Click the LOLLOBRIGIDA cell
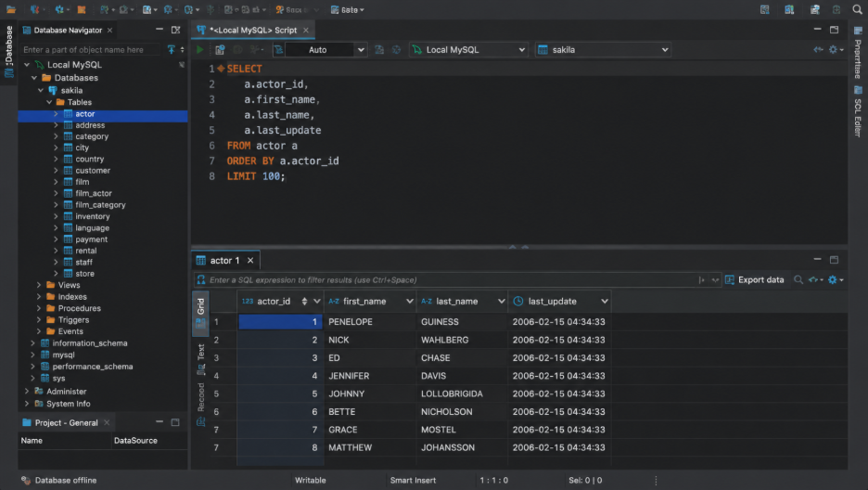868x490 pixels. (x=462, y=393)
